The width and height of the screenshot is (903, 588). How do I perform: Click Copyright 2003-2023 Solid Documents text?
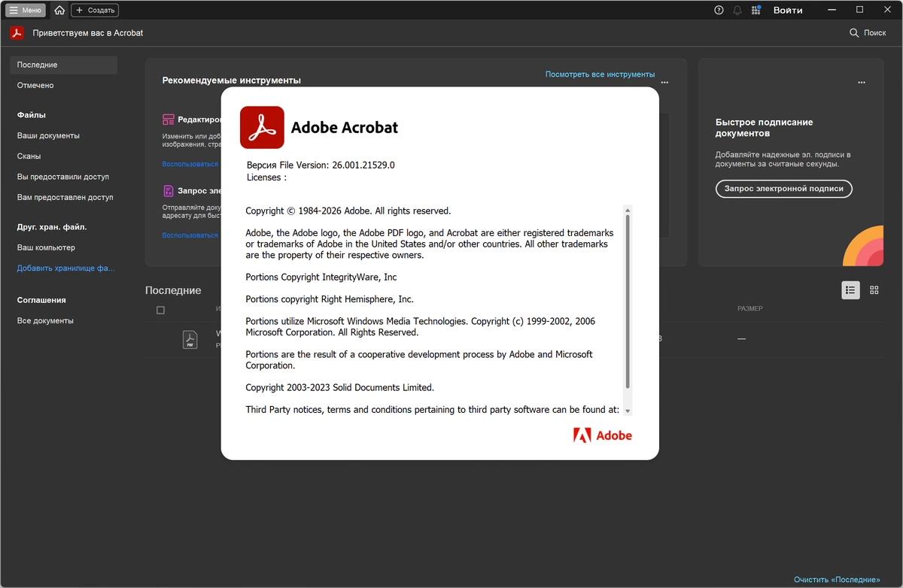point(340,388)
